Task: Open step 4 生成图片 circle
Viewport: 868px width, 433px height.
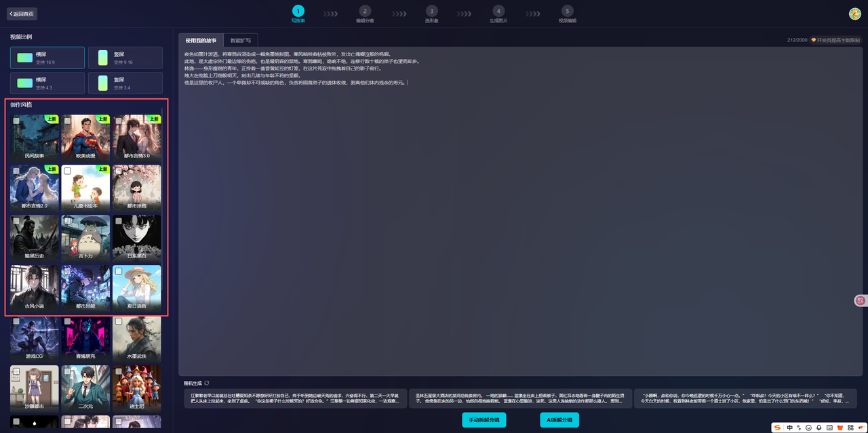Action: pyautogui.click(x=498, y=11)
